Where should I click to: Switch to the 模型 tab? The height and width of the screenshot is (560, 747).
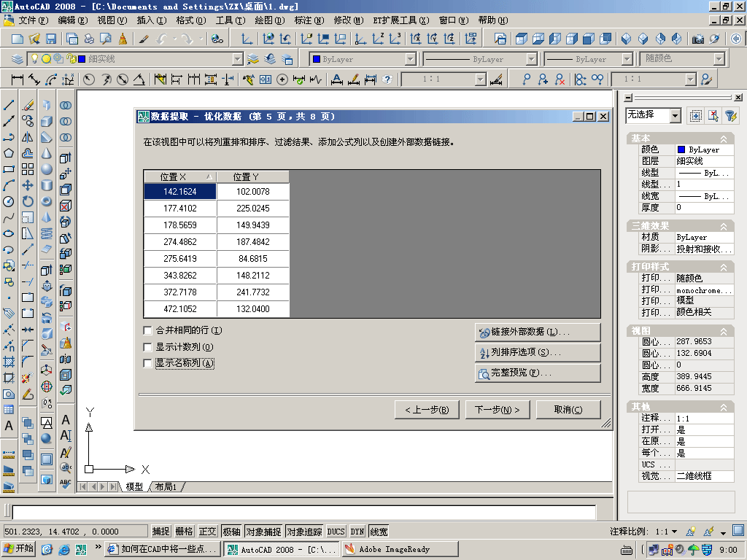tap(134, 486)
